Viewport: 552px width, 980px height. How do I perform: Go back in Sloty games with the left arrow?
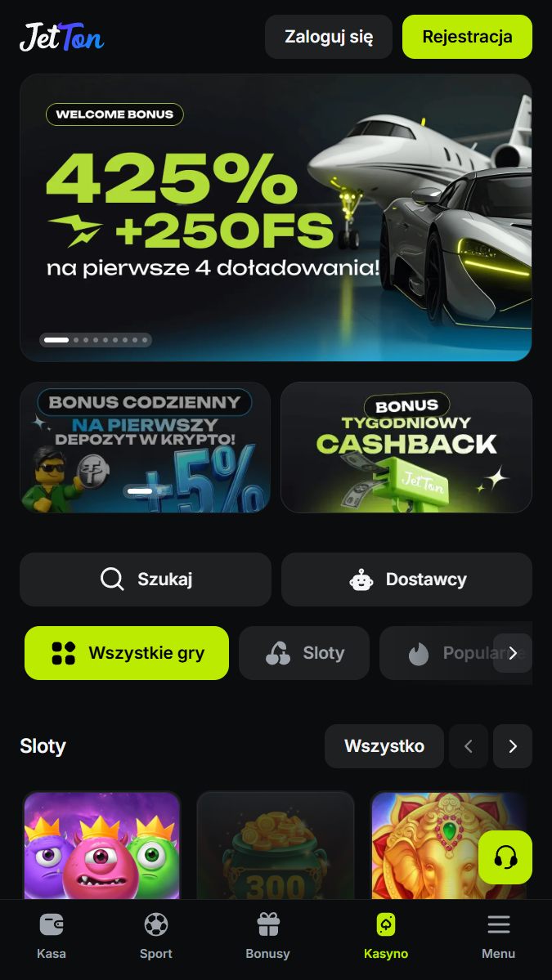(x=469, y=746)
